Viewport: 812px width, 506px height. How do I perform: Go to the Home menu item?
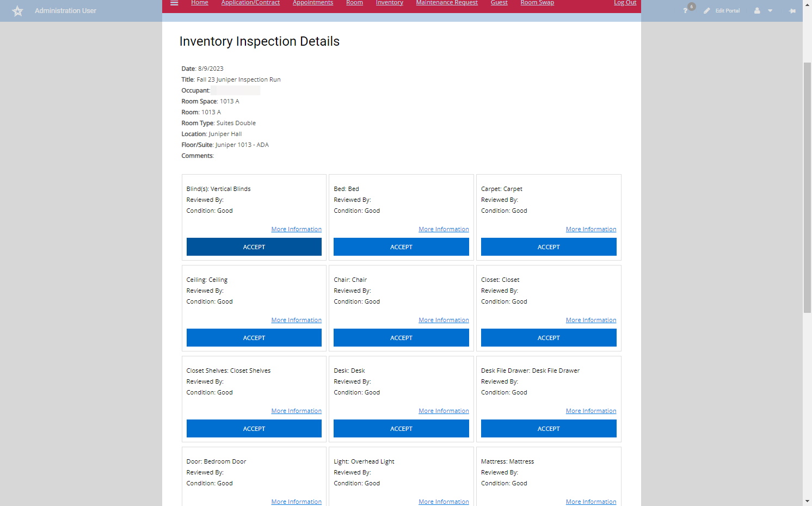tap(200, 3)
